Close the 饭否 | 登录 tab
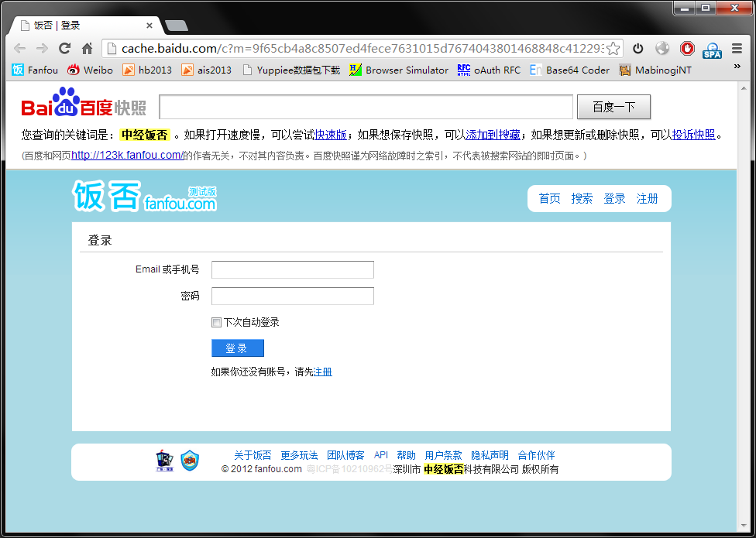The width and height of the screenshot is (756, 538). pyautogui.click(x=149, y=26)
